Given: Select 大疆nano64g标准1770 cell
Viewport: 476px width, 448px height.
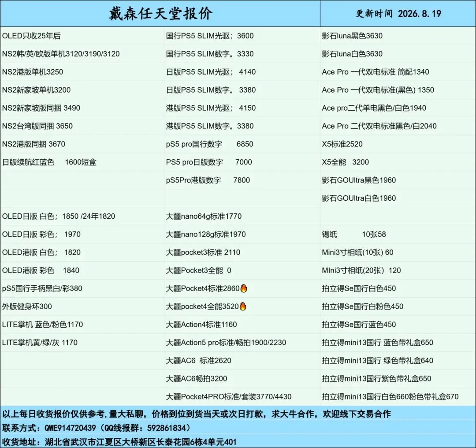Looking at the screenshot, I should [204, 216].
